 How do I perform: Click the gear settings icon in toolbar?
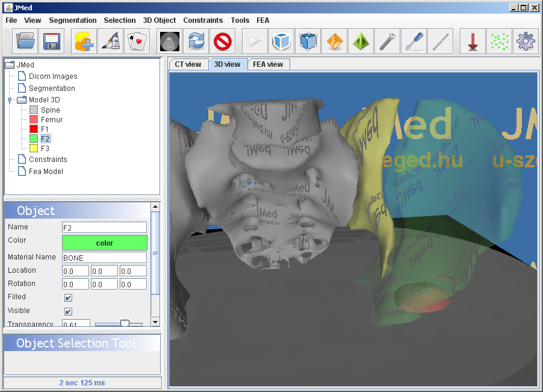click(526, 42)
